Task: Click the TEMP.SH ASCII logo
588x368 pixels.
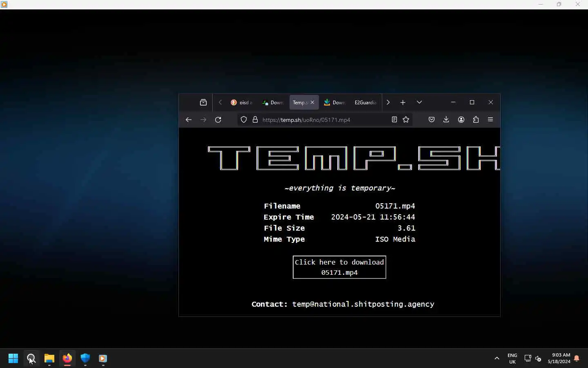Action: pos(354,158)
